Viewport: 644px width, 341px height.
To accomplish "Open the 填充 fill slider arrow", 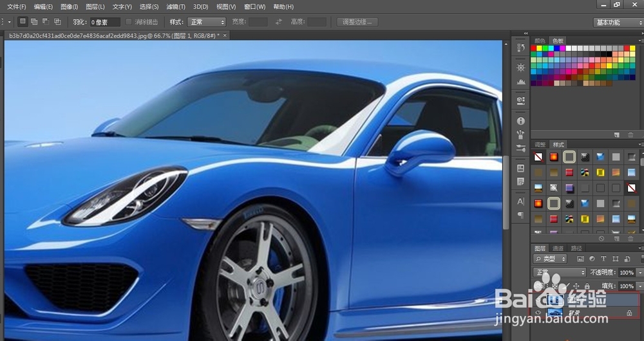I will coord(639,286).
